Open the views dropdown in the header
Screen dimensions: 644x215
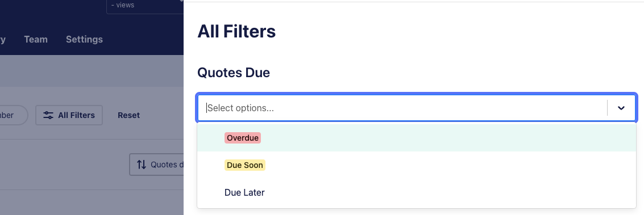click(145, 6)
